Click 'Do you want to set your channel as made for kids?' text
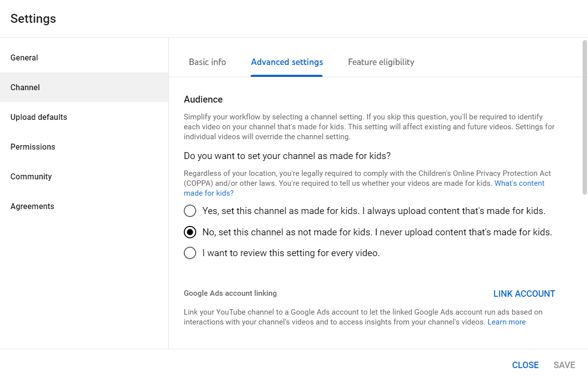Screen dimensions: 588x379 coord(287,156)
